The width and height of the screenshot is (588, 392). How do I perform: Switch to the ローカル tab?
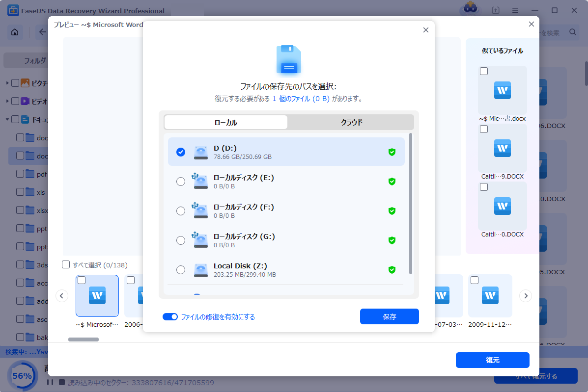[225, 122]
